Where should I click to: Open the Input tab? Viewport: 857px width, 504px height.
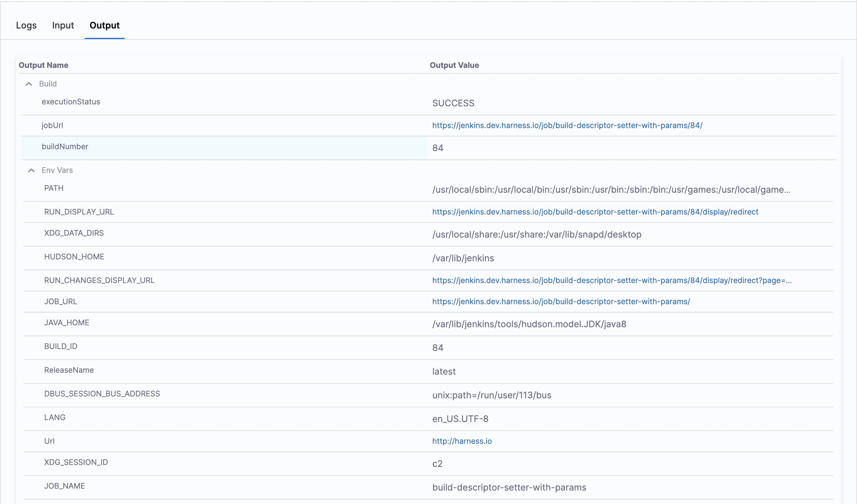tap(63, 26)
